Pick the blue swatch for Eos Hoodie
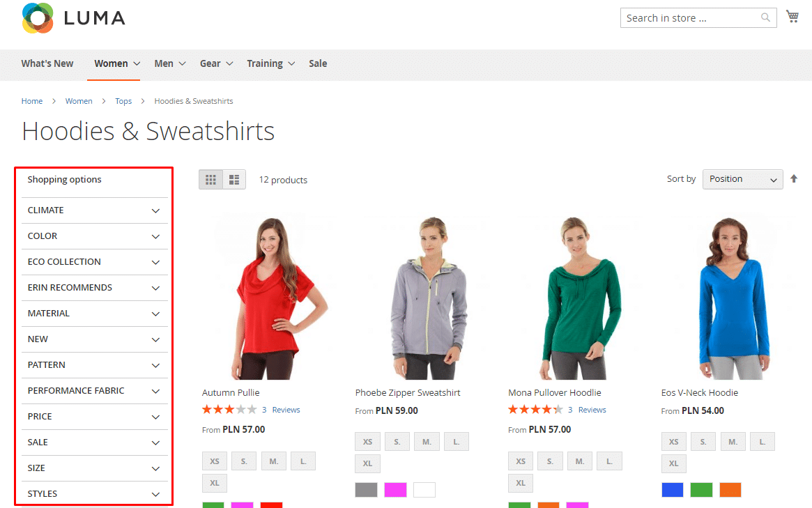 [673, 490]
